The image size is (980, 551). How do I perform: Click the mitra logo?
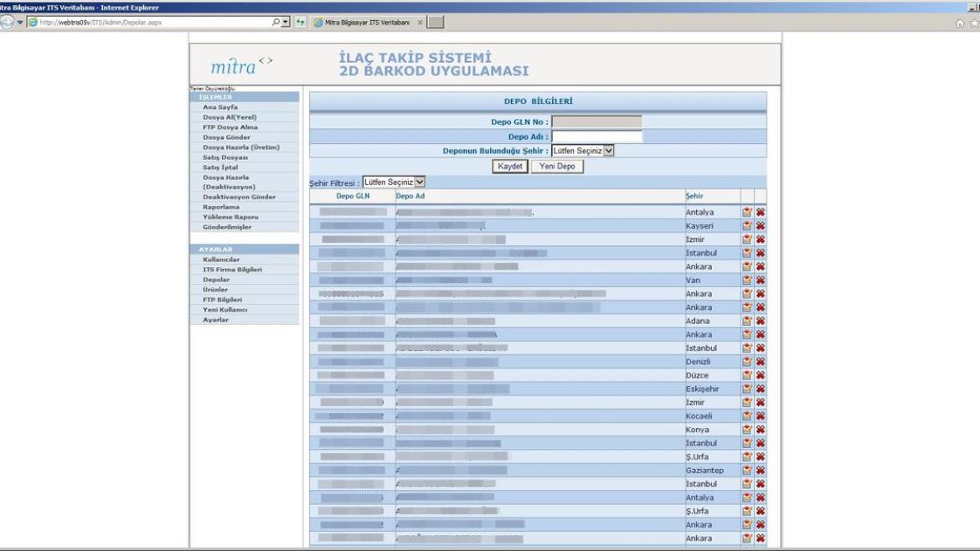[241, 64]
